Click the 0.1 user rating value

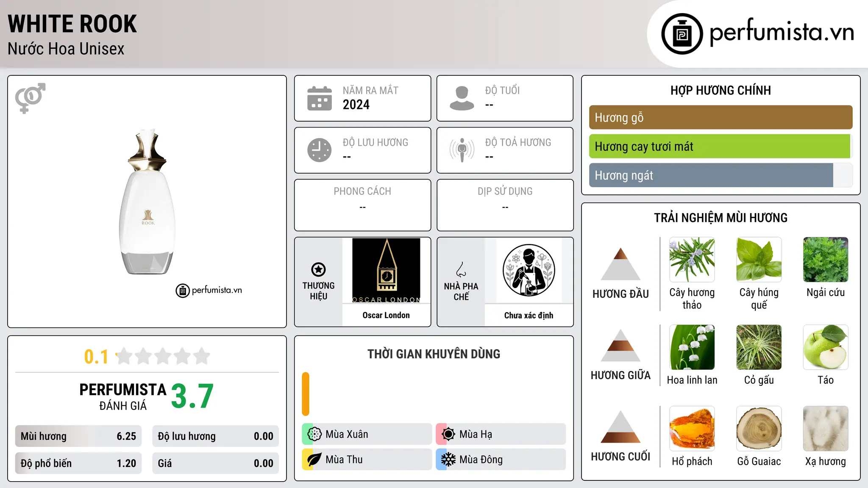click(96, 357)
